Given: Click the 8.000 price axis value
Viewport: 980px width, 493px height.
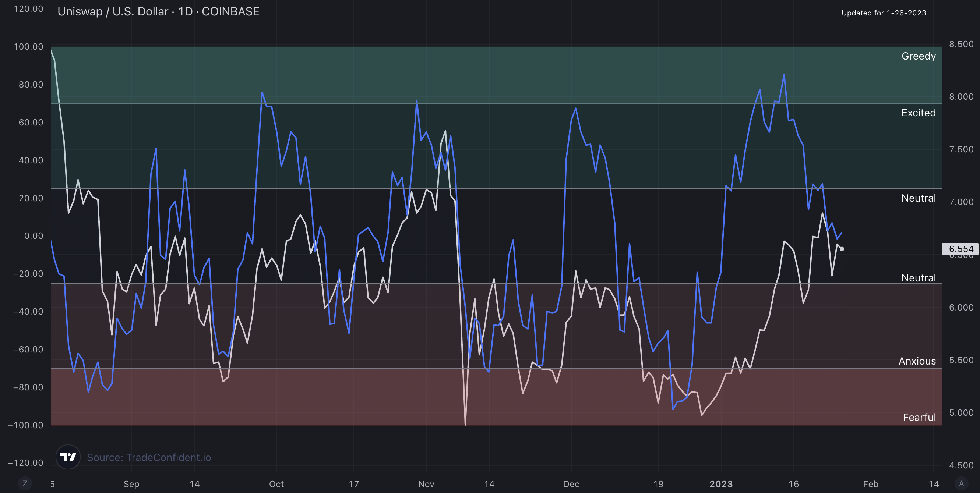Looking at the screenshot, I should tap(961, 96).
